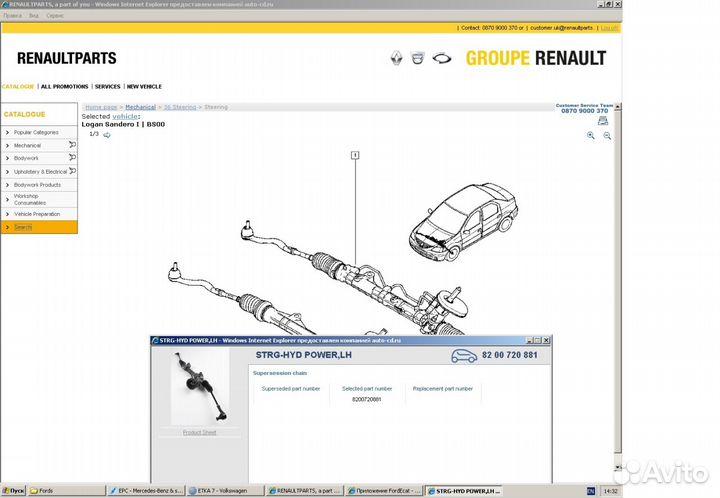
Task: Switch to Приложение FordEcat taskbar button
Action: pos(384,491)
